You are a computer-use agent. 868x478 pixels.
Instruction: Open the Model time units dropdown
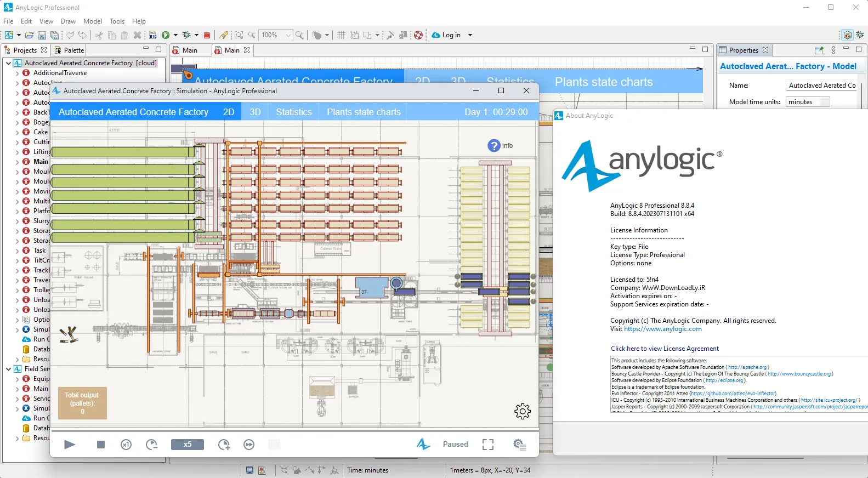[808, 102]
